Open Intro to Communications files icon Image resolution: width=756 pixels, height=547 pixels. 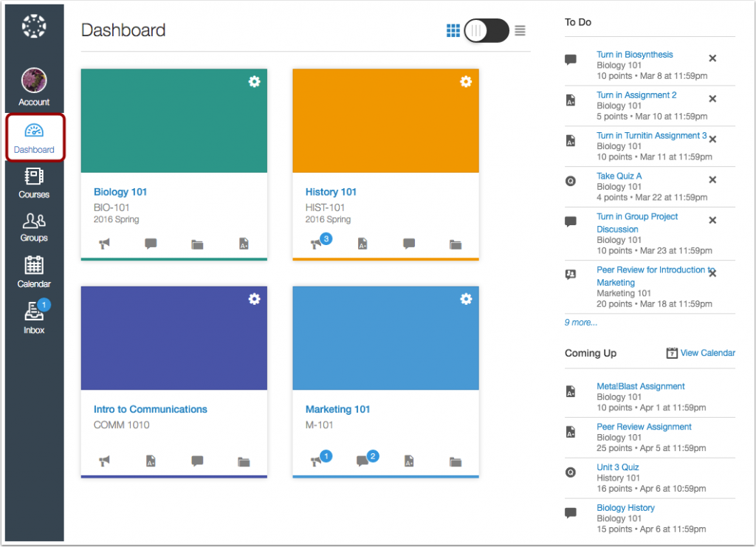(x=244, y=461)
